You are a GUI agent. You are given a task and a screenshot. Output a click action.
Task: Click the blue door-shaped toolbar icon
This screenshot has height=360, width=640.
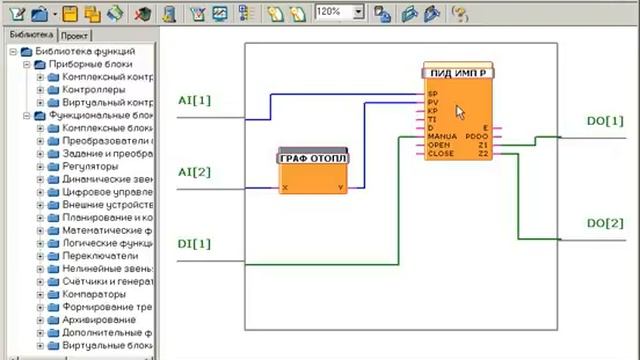click(169, 14)
